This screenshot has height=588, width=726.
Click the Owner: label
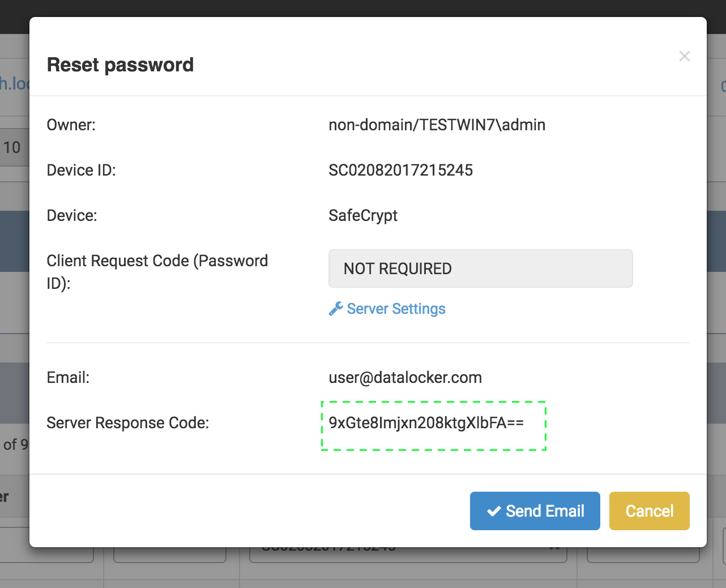click(x=71, y=125)
